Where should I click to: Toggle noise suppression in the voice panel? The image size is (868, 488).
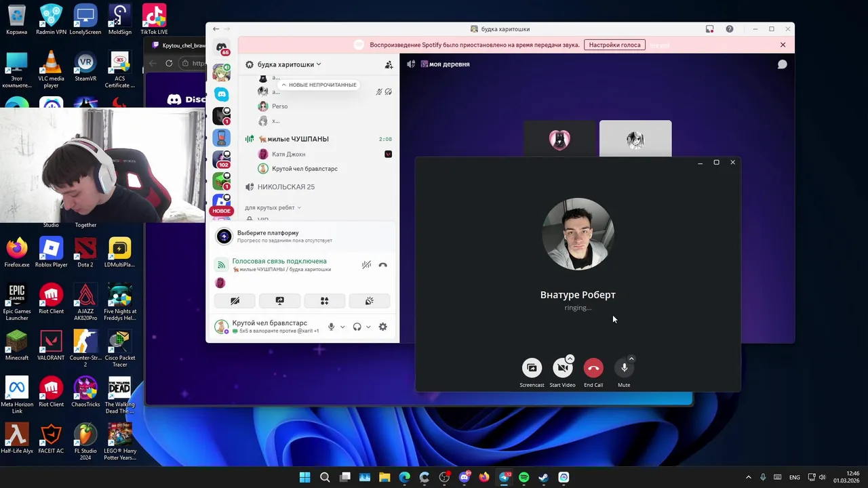tap(366, 265)
